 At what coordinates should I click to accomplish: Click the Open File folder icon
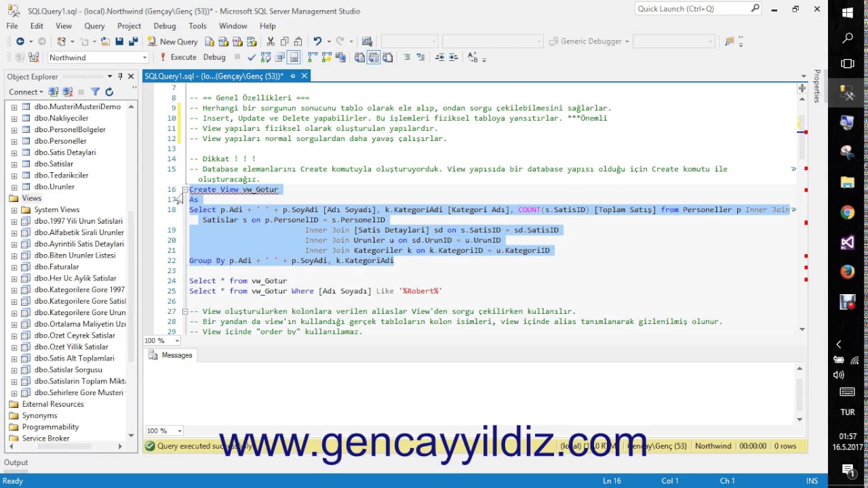tap(105, 41)
